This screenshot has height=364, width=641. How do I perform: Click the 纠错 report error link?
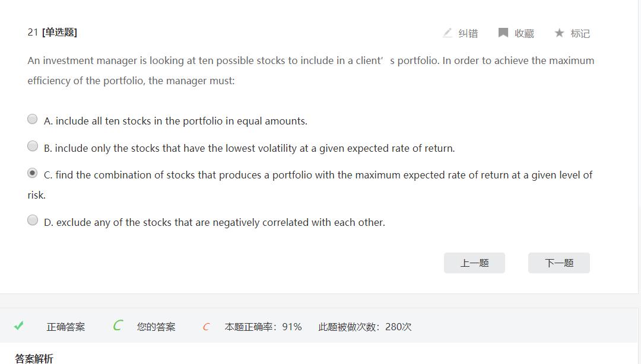pyautogui.click(x=468, y=33)
